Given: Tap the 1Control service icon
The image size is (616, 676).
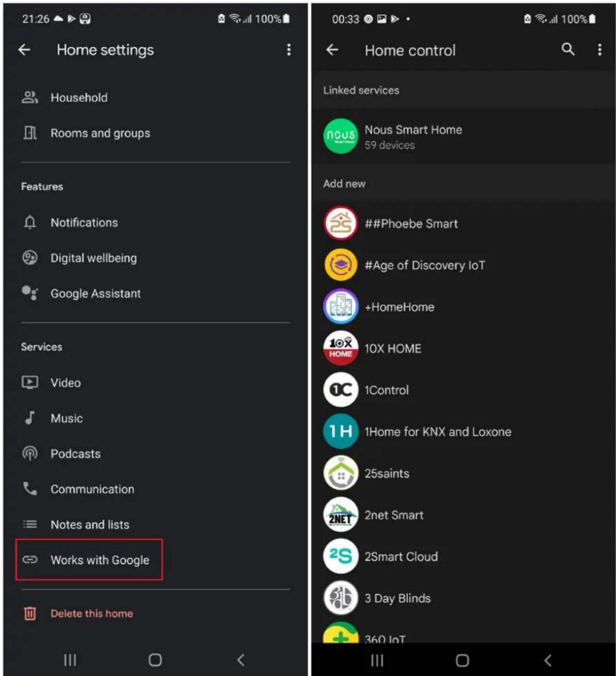Looking at the screenshot, I should (x=340, y=390).
